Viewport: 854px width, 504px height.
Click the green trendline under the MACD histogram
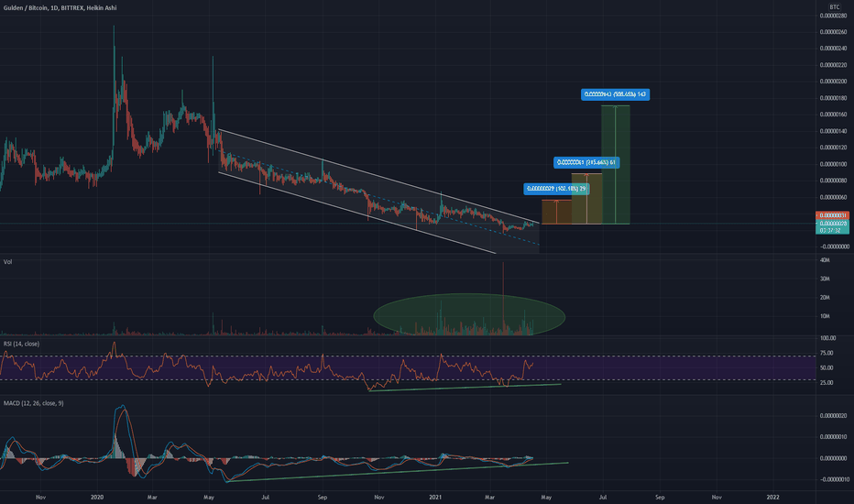pyautogui.click(x=398, y=472)
